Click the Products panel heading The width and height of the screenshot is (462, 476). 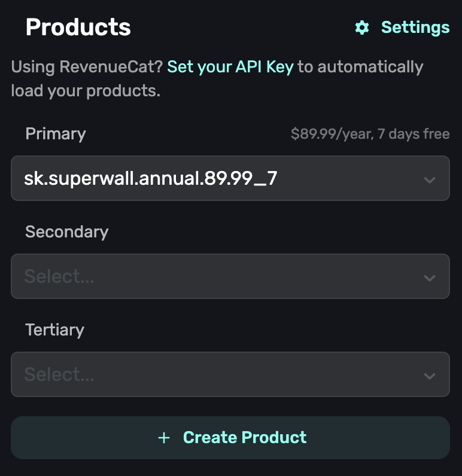click(x=78, y=28)
